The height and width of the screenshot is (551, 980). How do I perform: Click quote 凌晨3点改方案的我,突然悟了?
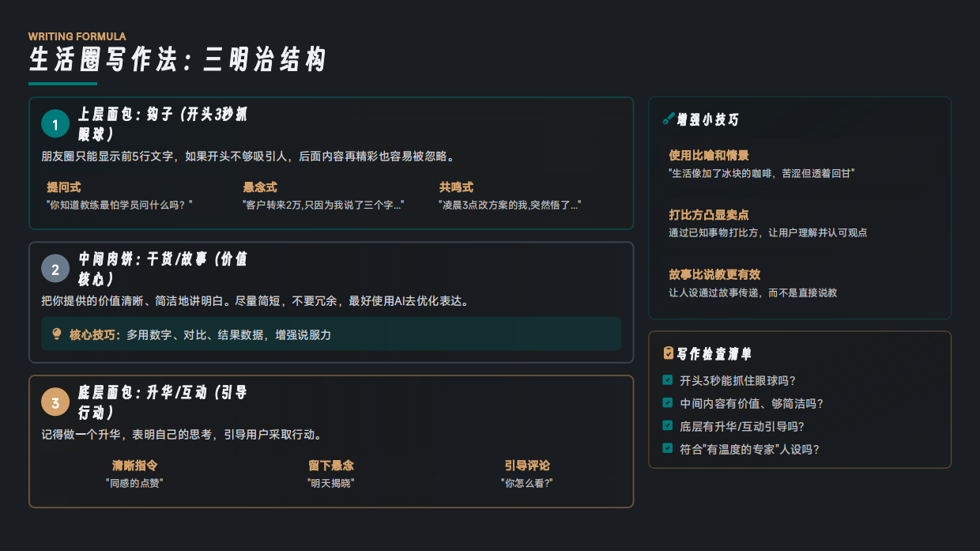coord(511,205)
